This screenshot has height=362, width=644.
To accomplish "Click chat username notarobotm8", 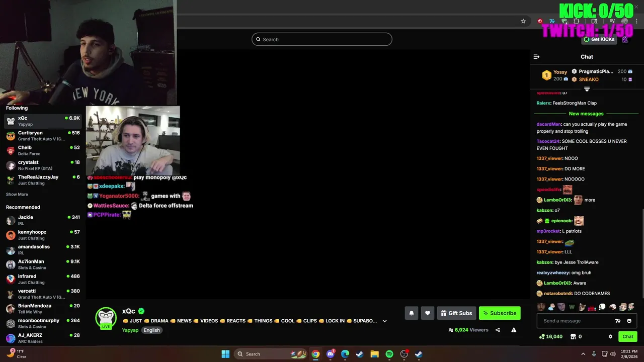I will point(558,294).
